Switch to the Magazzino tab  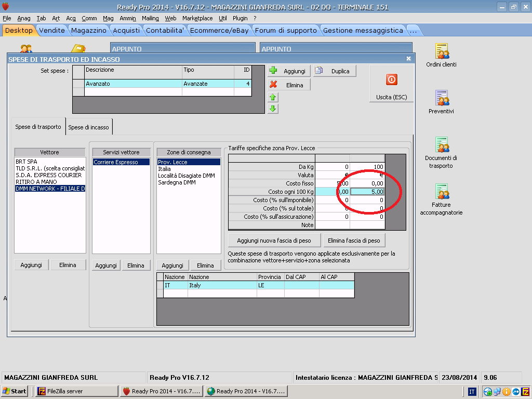pyautogui.click(x=88, y=30)
